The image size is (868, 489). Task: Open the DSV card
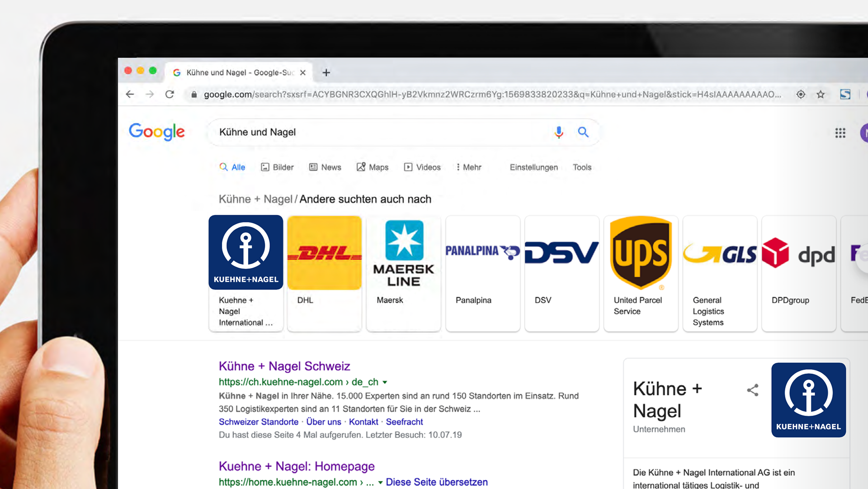point(562,273)
